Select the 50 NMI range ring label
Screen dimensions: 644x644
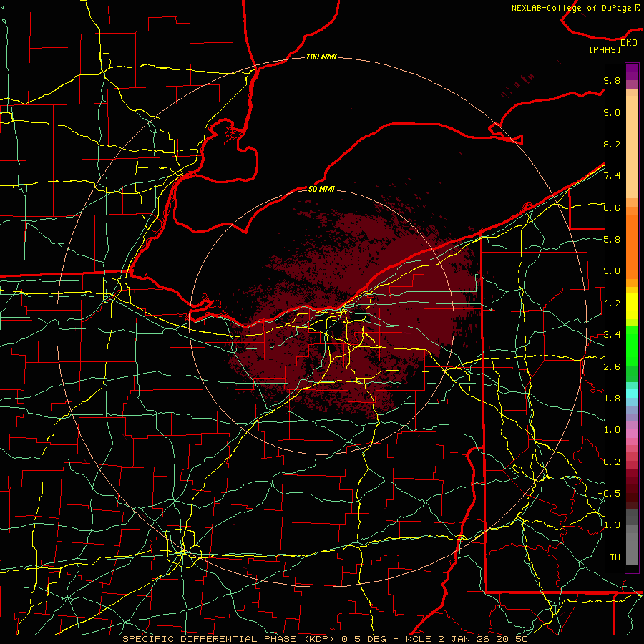(321, 189)
